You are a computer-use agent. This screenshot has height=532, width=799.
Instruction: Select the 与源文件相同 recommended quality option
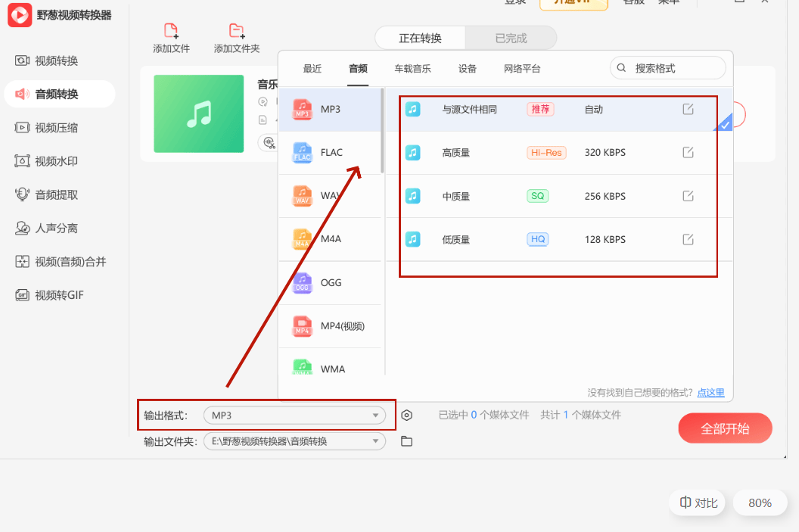pyautogui.click(x=530, y=109)
